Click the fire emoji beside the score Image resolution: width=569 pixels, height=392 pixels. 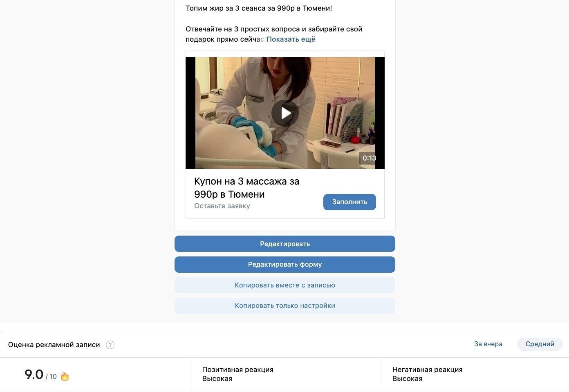click(x=65, y=376)
